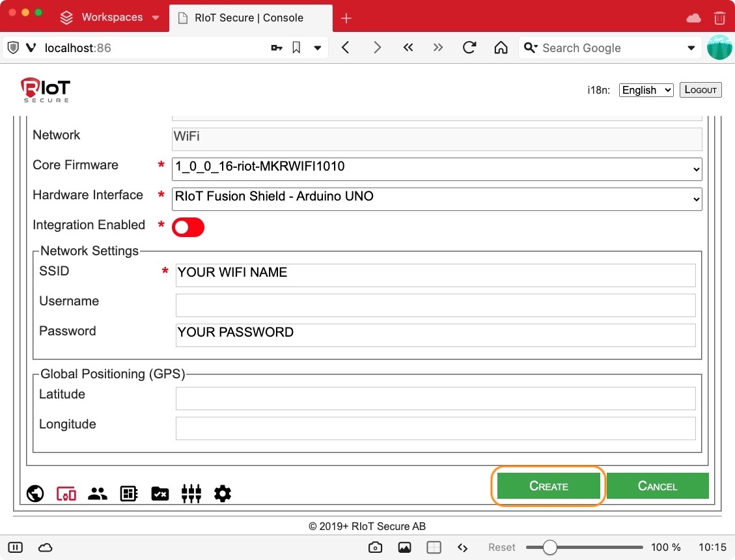Click the circuit board hardware icon
The image size is (735, 560).
pos(129,494)
